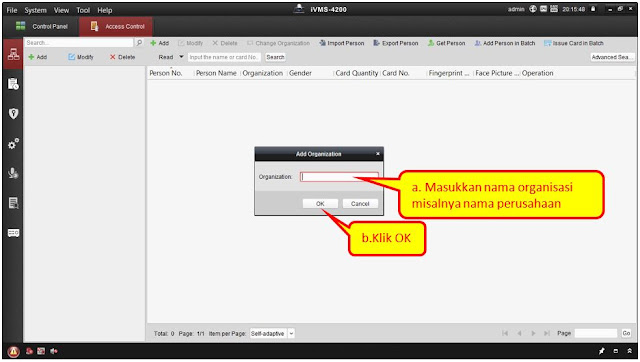
Task: Click the magnifier icon in organization search
Action: [x=139, y=42]
